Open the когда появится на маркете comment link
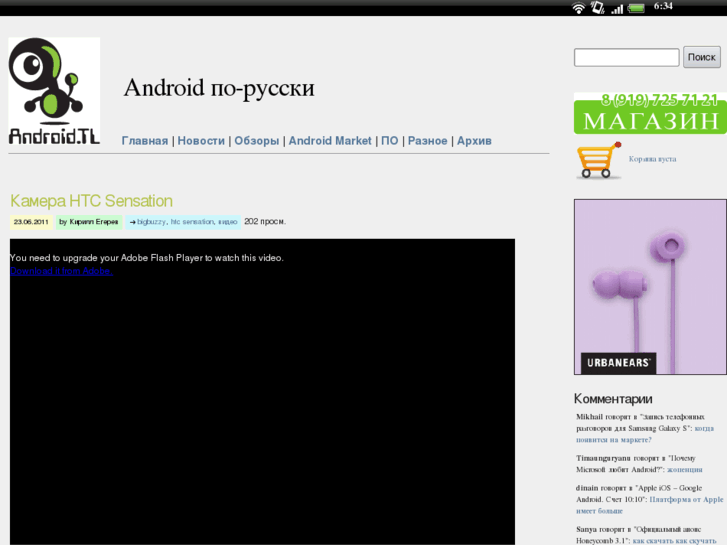 (x=645, y=434)
